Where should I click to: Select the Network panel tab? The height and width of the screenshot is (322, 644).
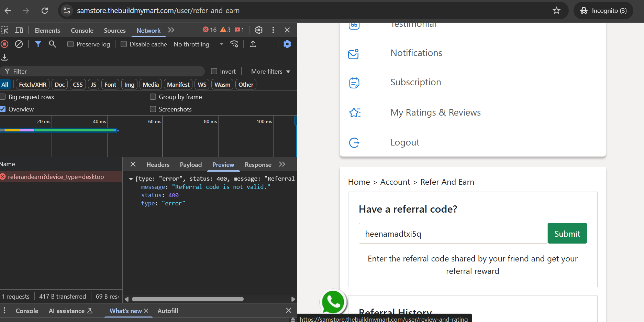tap(148, 30)
